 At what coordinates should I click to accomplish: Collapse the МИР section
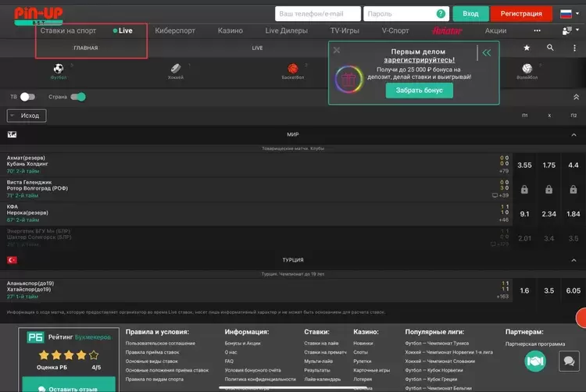click(573, 135)
